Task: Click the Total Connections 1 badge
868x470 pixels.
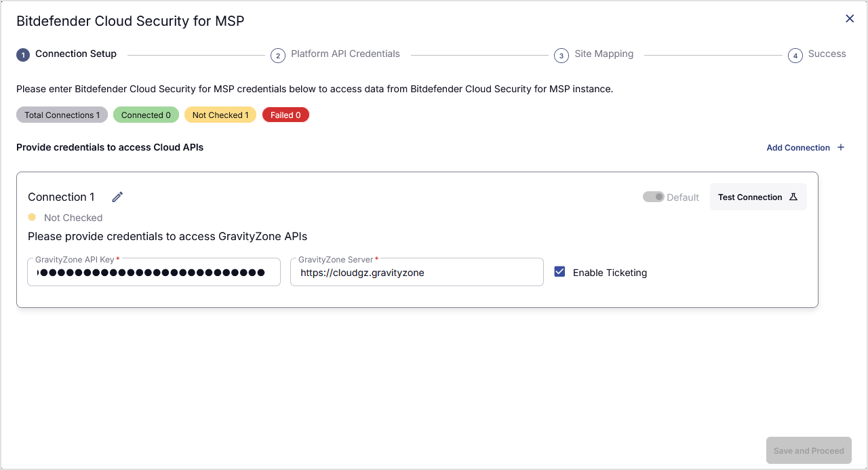Action: [x=62, y=115]
